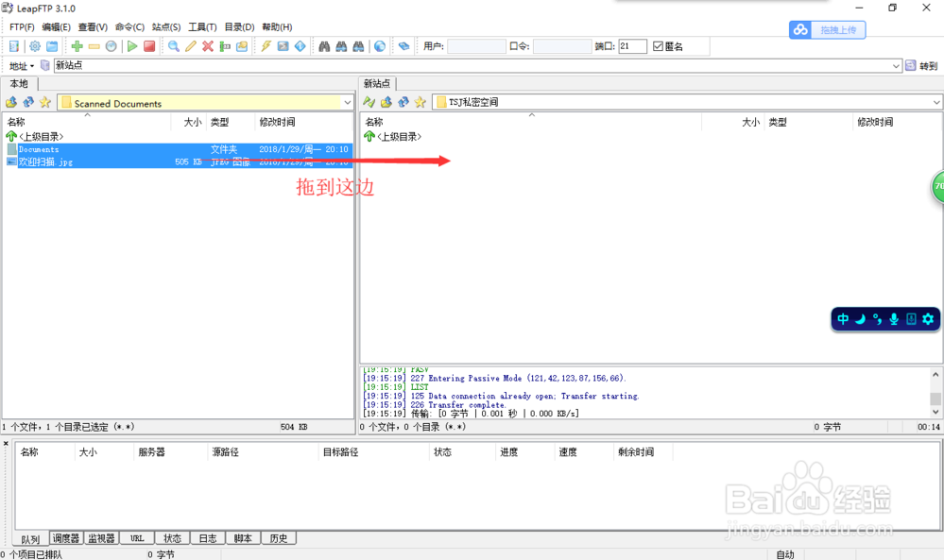Switch to the 历史 tab at bottom
944x560 pixels.
click(279, 538)
